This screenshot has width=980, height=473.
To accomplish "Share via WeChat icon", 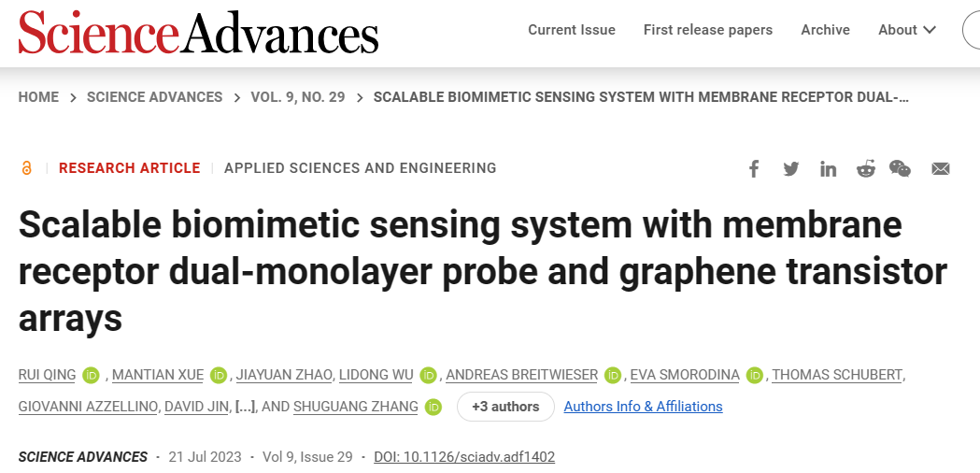I will tap(900, 169).
